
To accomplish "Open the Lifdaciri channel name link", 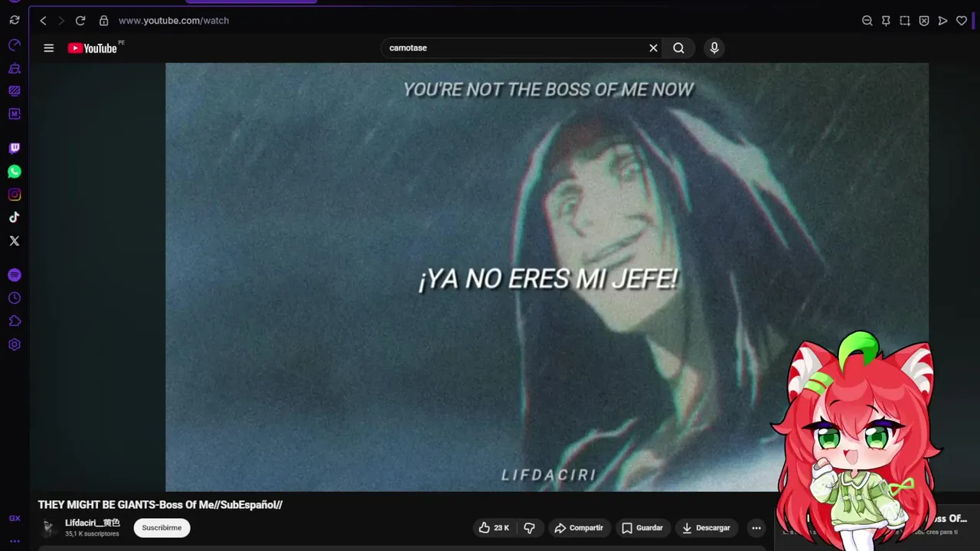I will pos(93,523).
